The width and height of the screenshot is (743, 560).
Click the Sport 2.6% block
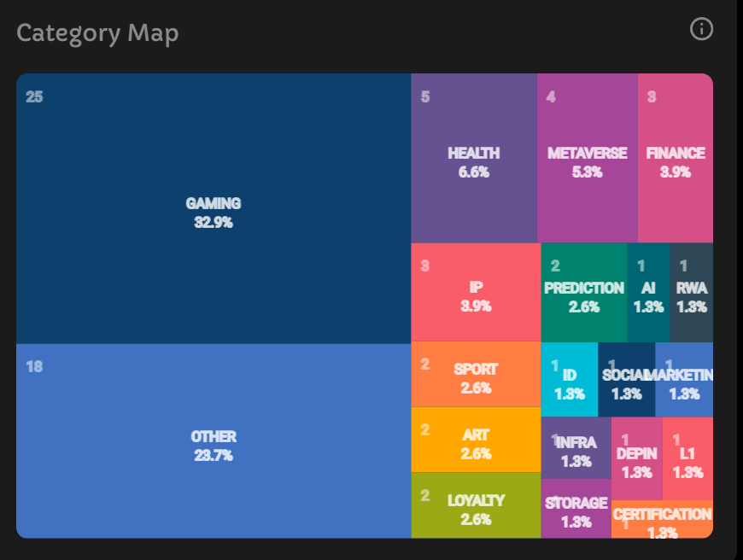coord(476,375)
